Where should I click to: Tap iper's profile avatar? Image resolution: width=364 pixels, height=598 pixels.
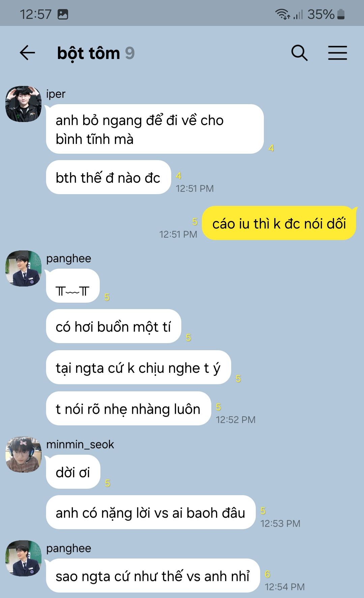pos(24,104)
